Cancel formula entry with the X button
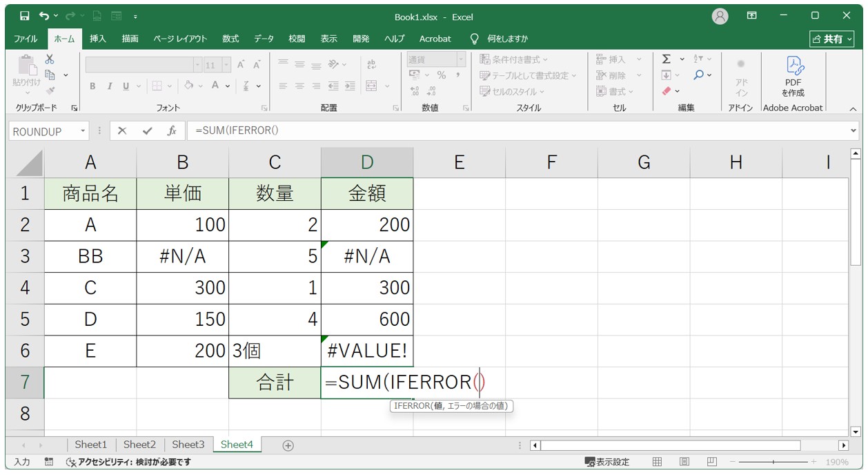The width and height of the screenshot is (868, 475). (122, 130)
